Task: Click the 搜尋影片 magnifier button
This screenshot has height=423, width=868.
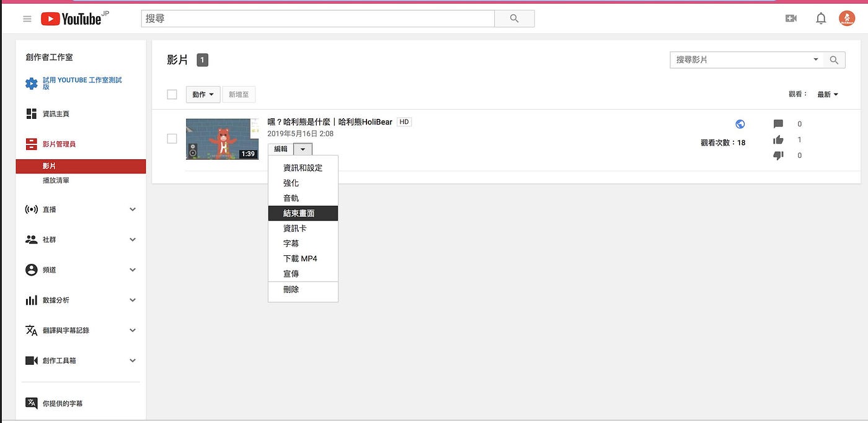Action: (834, 60)
